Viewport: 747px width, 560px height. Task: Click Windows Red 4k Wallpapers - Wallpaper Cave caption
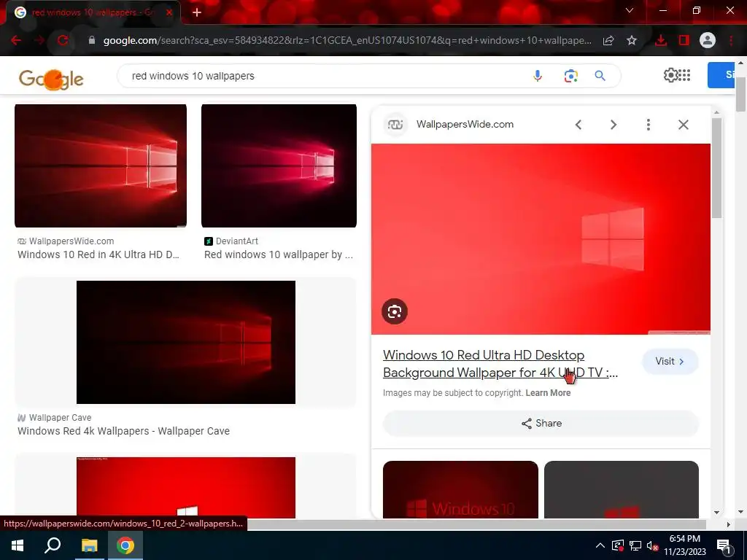[x=123, y=431]
